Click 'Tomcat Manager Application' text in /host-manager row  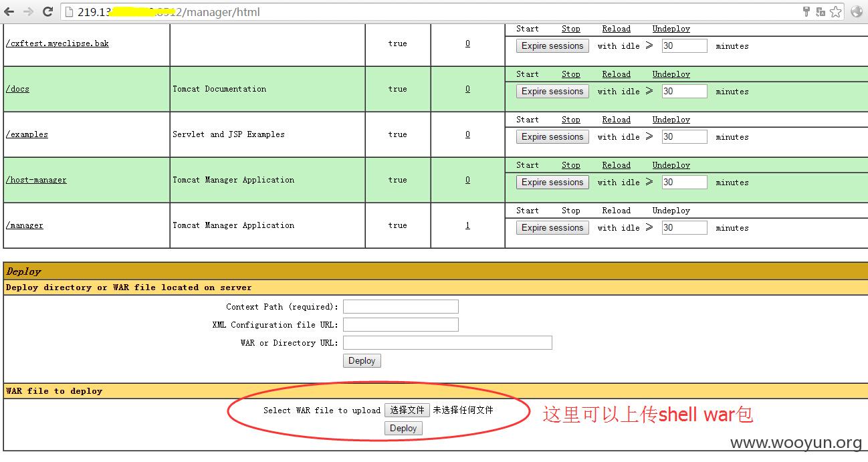click(233, 180)
